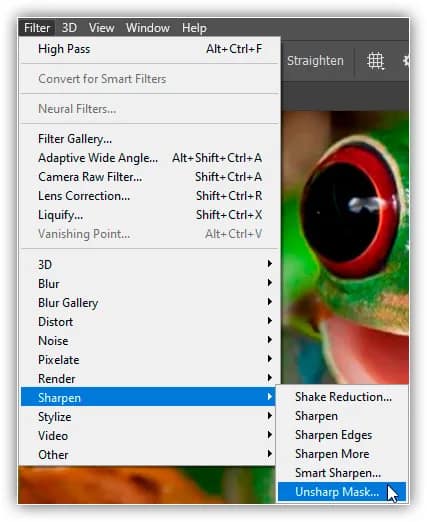Click the Straighten button

315,61
